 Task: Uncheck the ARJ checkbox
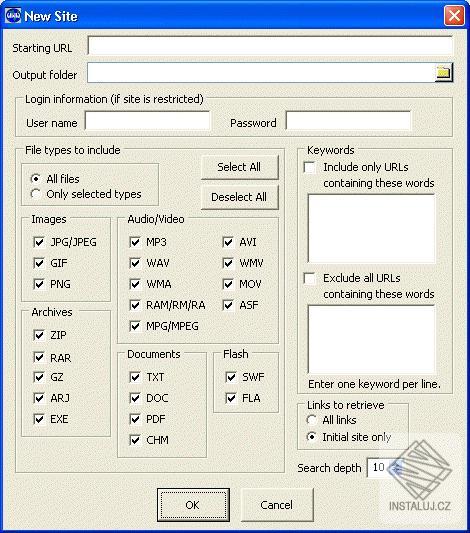[x=39, y=398]
